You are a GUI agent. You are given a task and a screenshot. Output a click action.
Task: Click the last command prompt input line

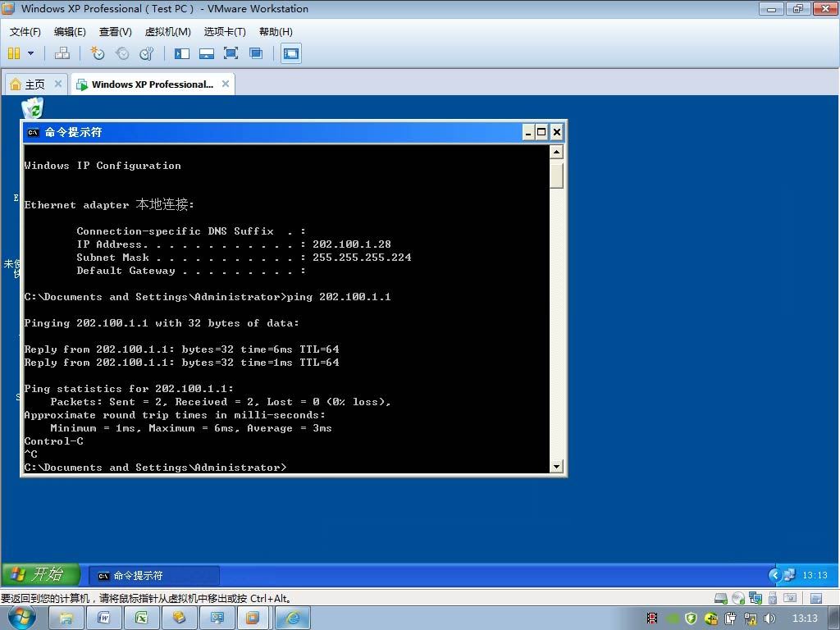pos(155,467)
